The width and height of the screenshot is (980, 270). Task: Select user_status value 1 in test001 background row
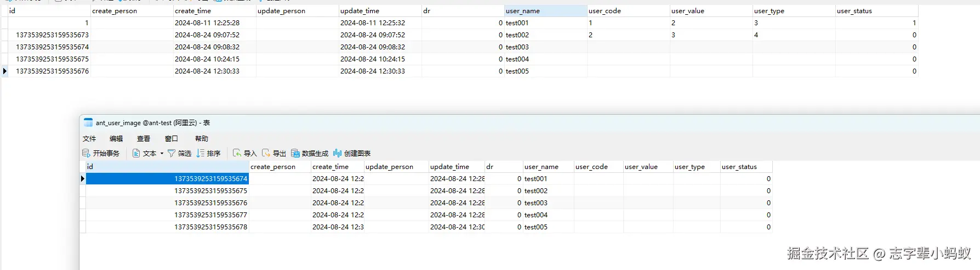(x=876, y=23)
